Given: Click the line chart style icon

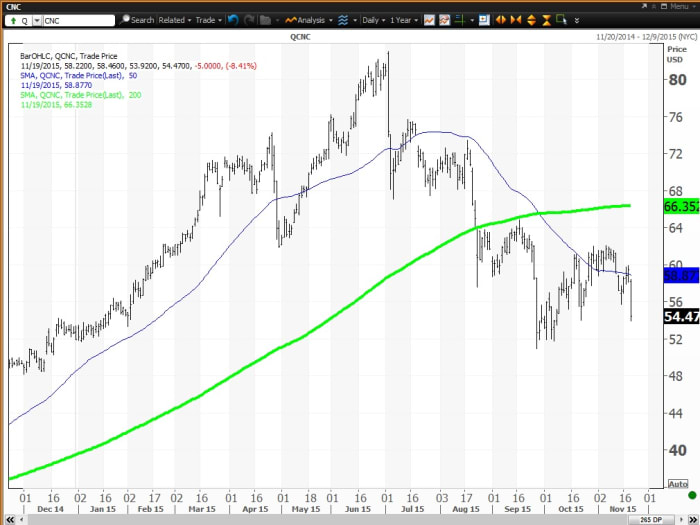Looking at the screenshot, I should point(429,20).
